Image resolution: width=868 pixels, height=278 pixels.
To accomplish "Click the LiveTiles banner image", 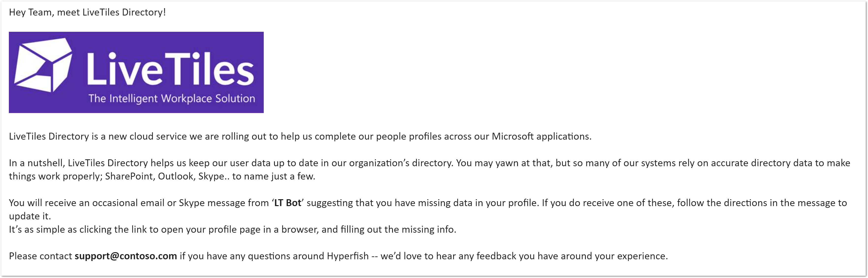I will (136, 72).
